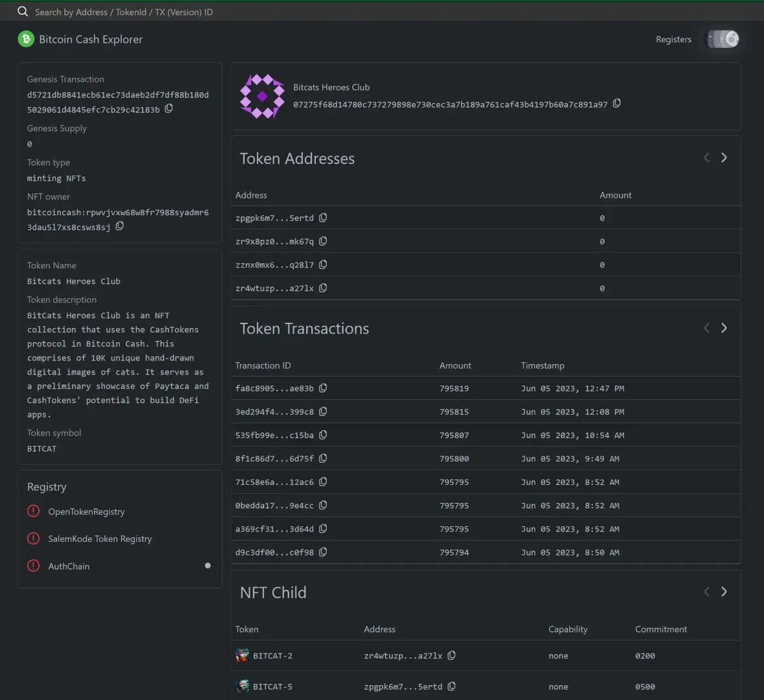The width and height of the screenshot is (764, 700).
Task: Copy transaction ID 71c58e6a...12ac6
Action: [322, 482]
